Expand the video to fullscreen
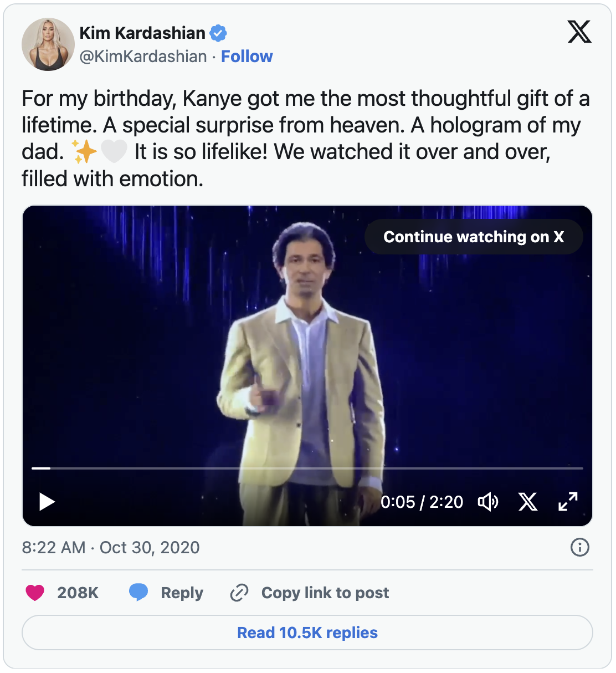The image size is (616, 673). [568, 502]
